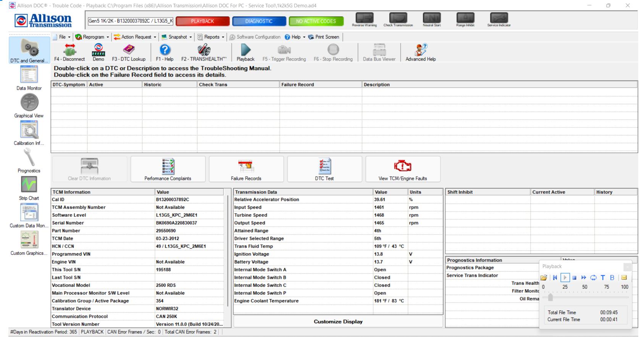The height and width of the screenshot is (337, 644).
Task: Click the playback position slider thumb
Action: [550, 297]
